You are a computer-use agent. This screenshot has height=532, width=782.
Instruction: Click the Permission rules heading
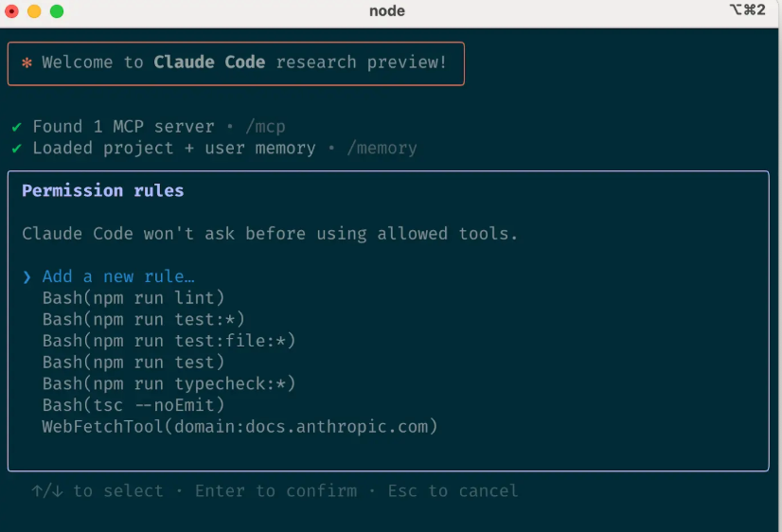point(102,190)
